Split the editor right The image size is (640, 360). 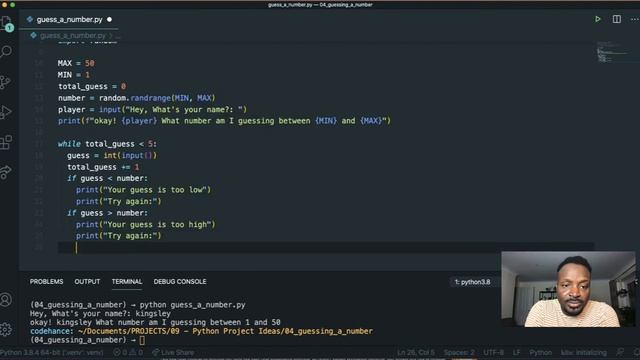click(617, 19)
